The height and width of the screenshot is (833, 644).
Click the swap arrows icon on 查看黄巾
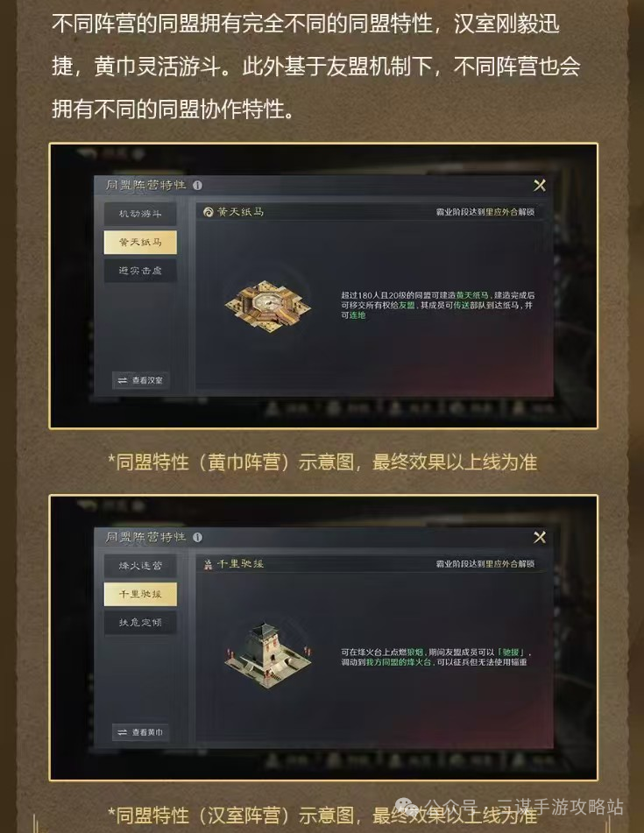coord(122,732)
